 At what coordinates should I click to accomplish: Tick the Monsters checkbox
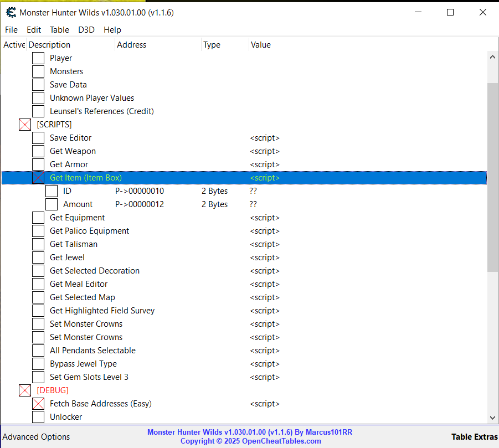tap(38, 71)
